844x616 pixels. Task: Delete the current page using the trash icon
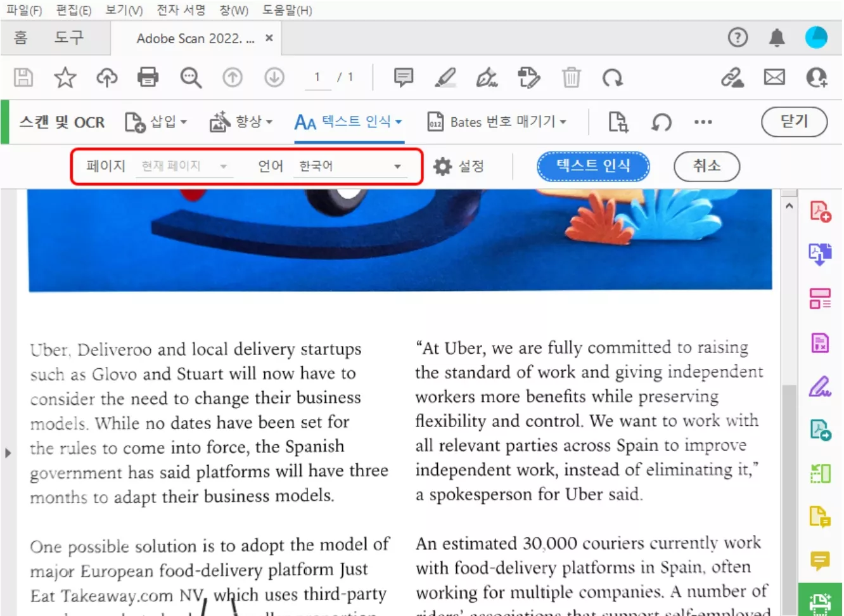tap(572, 77)
